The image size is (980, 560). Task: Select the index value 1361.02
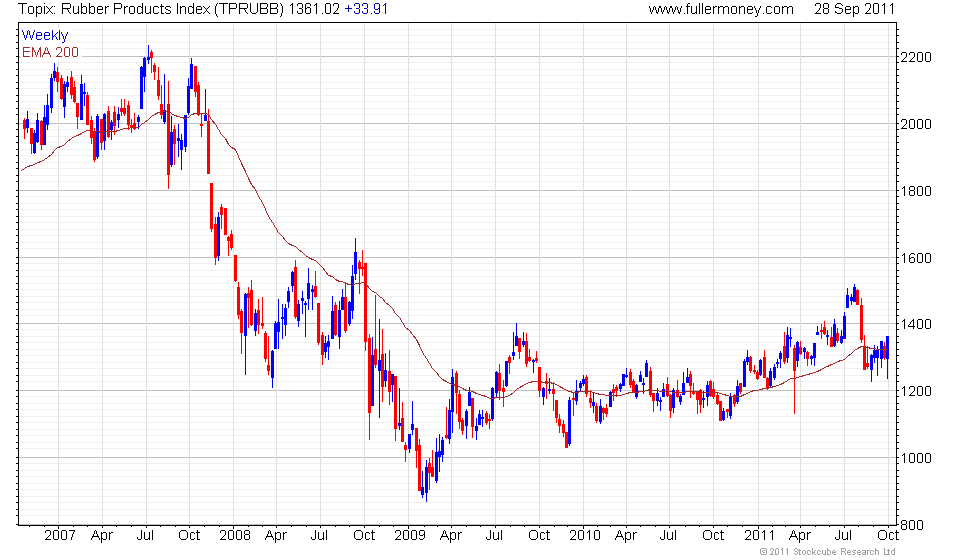(314, 9)
